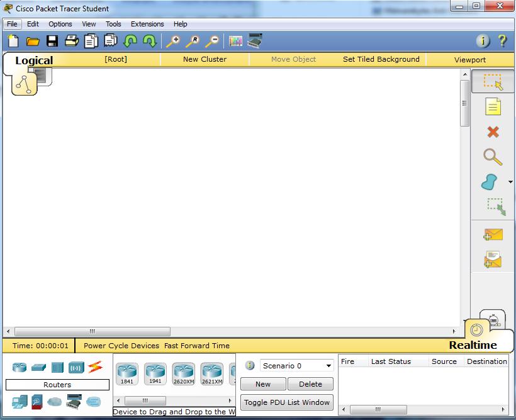Pick the 2620XM router device
Viewport: 516px width, 420px height.
point(184,374)
